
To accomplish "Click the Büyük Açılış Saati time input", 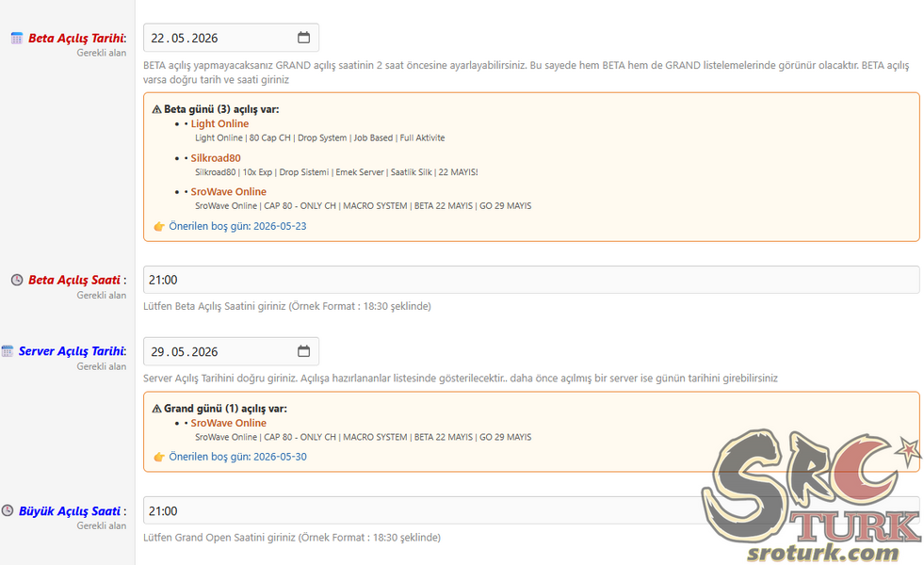I will [531, 510].
